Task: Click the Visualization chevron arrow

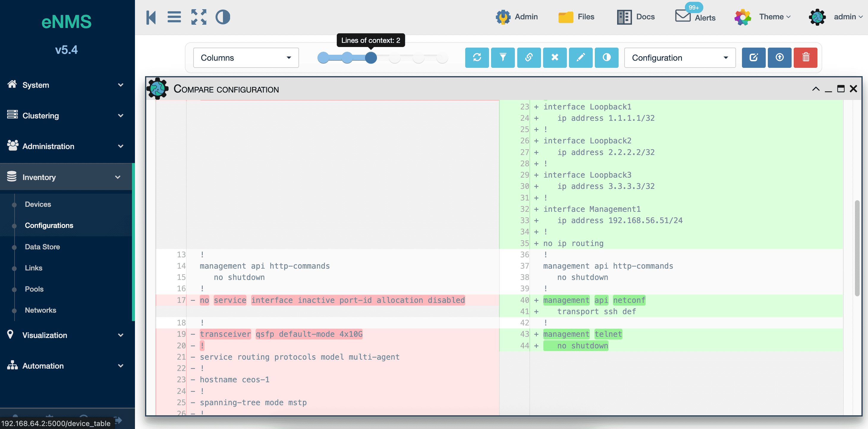Action: click(x=121, y=335)
